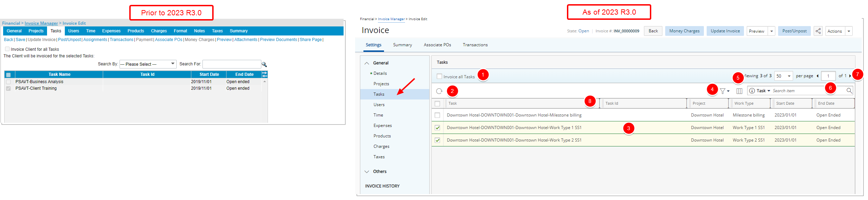Switch to the Associate POs tab
The width and height of the screenshot is (868, 200).
(x=437, y=45)
